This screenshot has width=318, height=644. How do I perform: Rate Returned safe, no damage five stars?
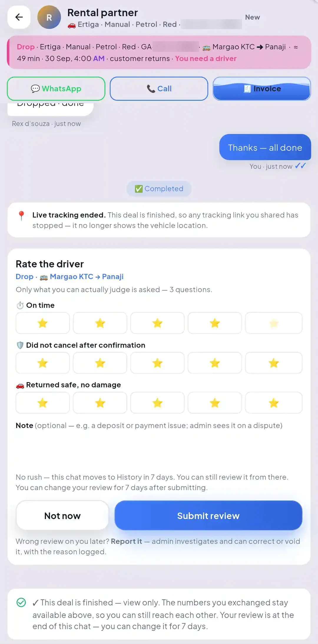tap(274, 402)
